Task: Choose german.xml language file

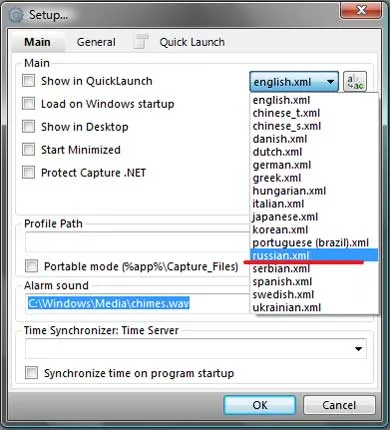Action: [x=314, y=165]
